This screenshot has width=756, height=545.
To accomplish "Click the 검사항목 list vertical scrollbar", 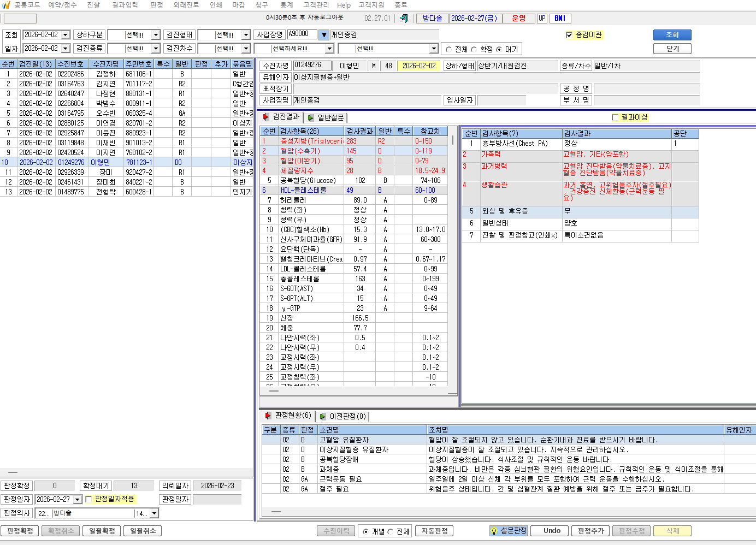I will click(x=453, y=257).
